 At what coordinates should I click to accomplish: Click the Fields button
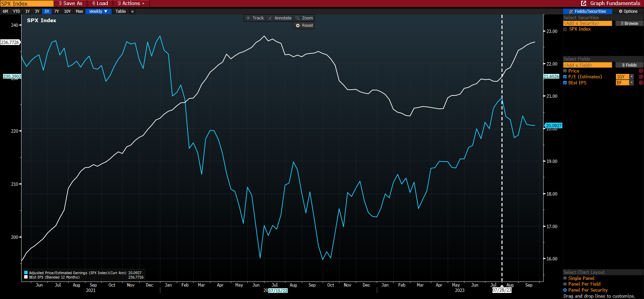coord(629,65)
